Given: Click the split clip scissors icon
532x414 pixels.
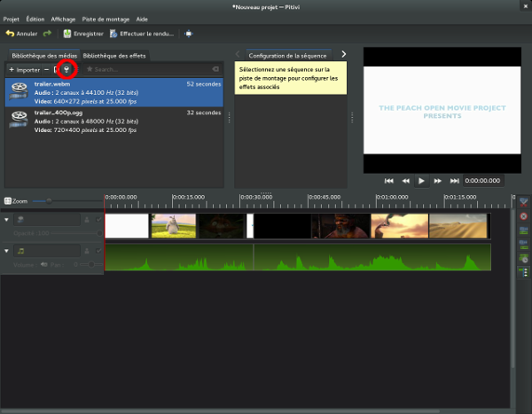Looking at the screenshot, I should [523, 203].
